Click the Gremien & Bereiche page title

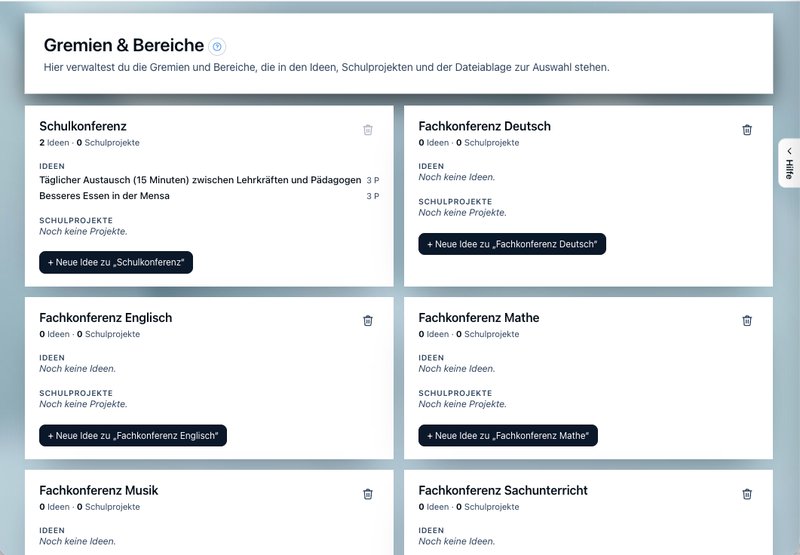click(123, 45)
